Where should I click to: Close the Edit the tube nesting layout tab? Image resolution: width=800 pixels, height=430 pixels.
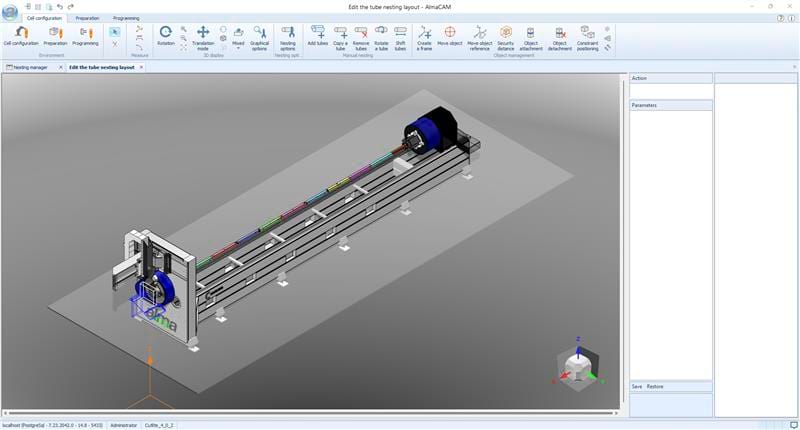[x=141, y=67]
